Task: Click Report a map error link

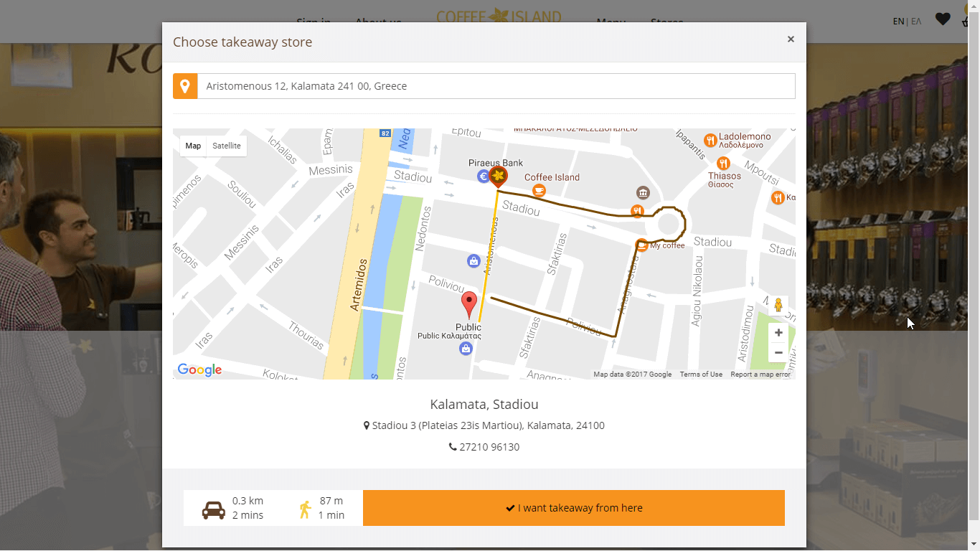Action: (x=760, y=375)
